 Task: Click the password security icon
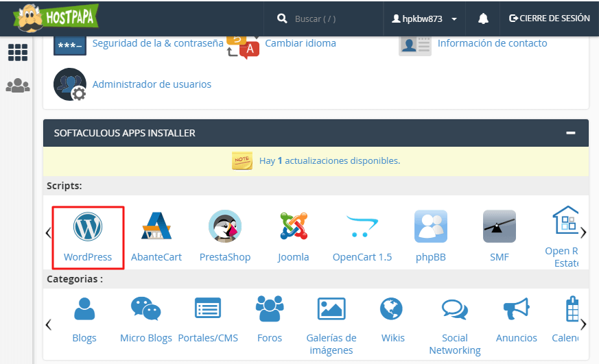pos(70,45)
